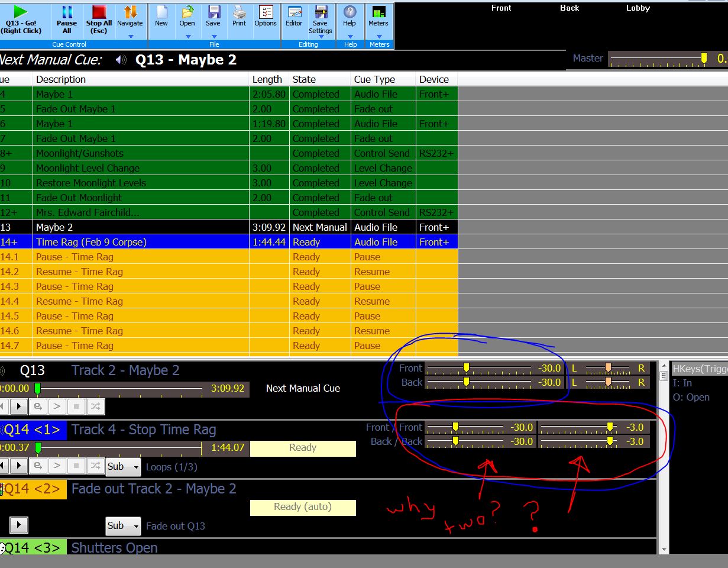728x568 pixels.
Task: Toggle shuffle button on Q14 Stop Time Rag
Action: [95, 466]
